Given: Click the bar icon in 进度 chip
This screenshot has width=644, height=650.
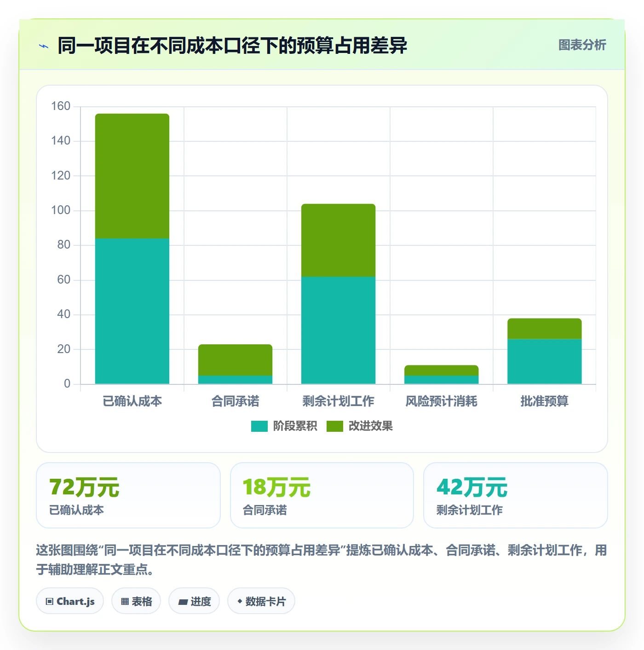Looking at the screenshot, I should [183, 602].
